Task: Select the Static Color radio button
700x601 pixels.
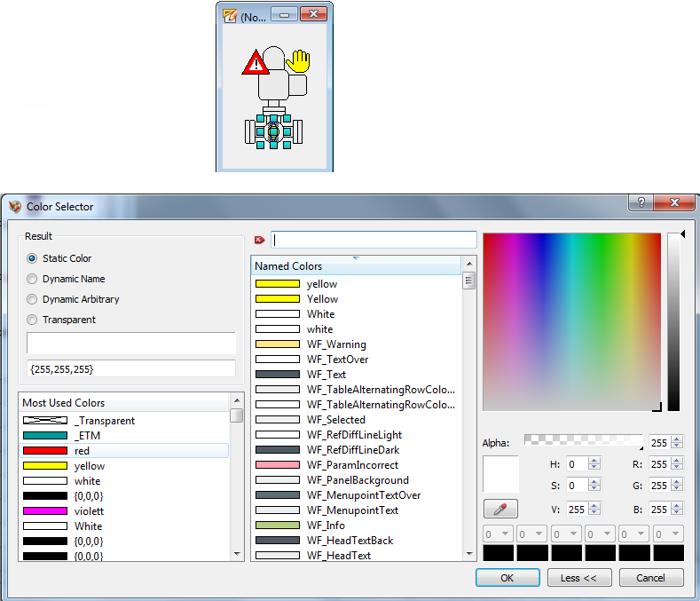Action: pyautogui.click(x=33, y=258)
